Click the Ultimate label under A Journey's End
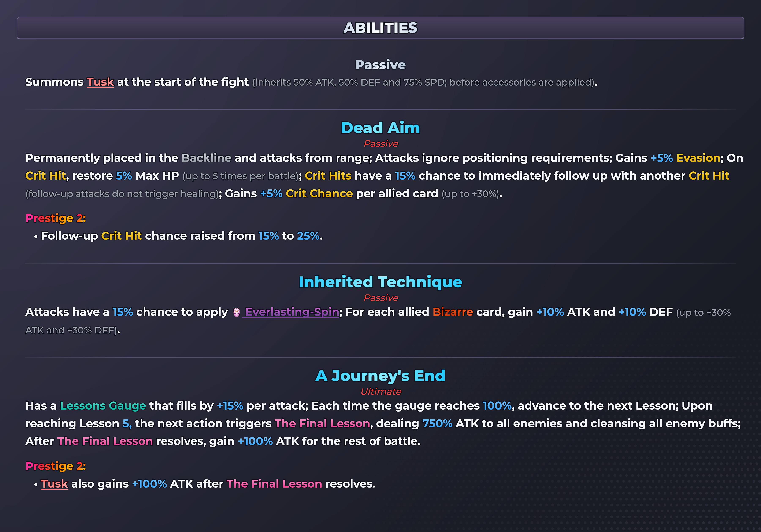The height and width of the screenshot is (532, 761). pos(381,392)
